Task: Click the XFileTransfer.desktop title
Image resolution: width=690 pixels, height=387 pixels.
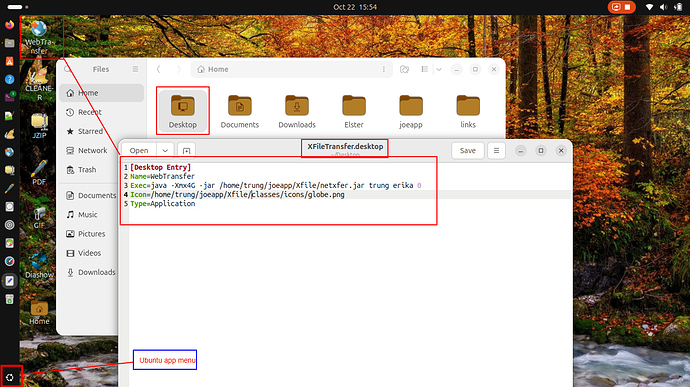Action: pos(345,146)
